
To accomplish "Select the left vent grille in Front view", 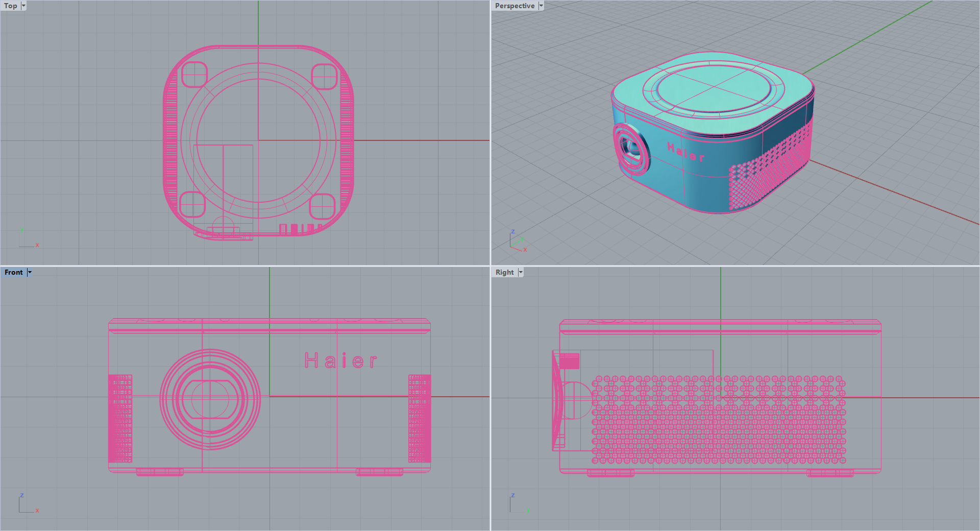I will pos(120,419).
